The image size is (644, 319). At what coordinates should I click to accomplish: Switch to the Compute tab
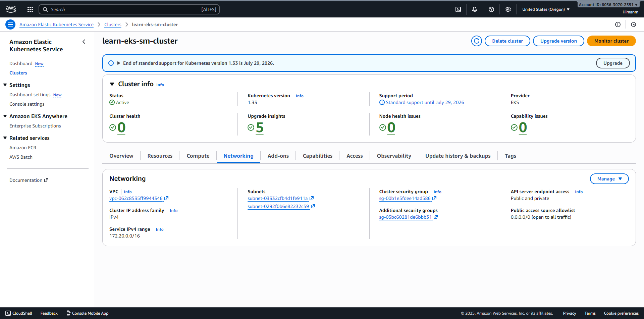198,156
